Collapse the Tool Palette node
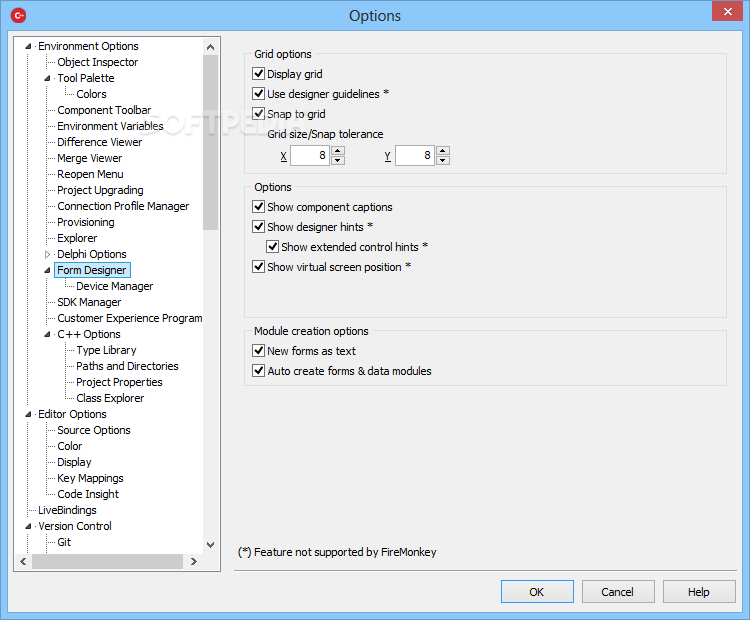750x620 pixels. coord(47,78)
